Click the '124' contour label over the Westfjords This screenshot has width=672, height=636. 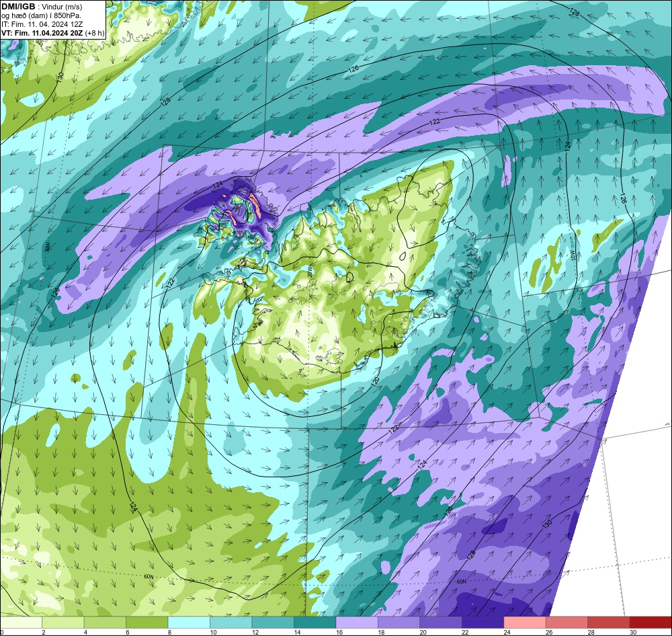[x=218, y=185]
